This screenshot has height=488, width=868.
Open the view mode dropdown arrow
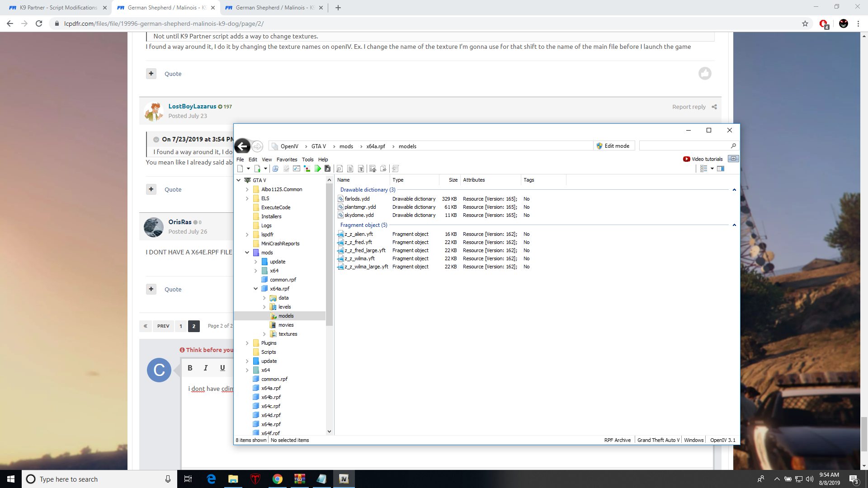[x=712, y=169]
